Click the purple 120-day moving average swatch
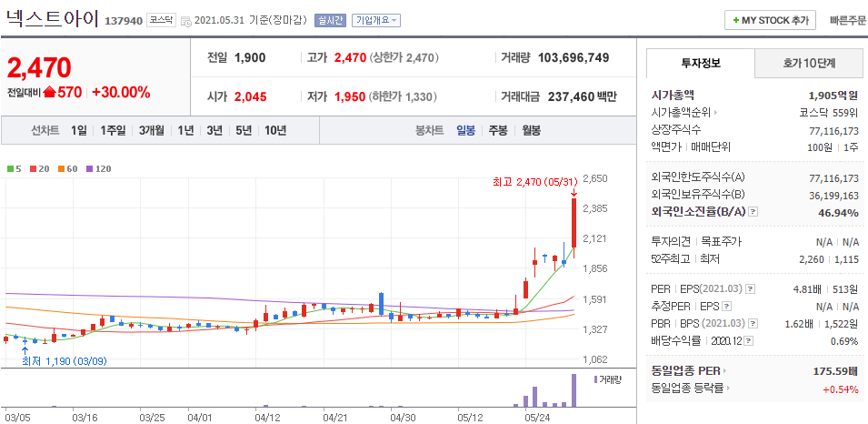This screenshot has height=424, width=868. (89, 168)
